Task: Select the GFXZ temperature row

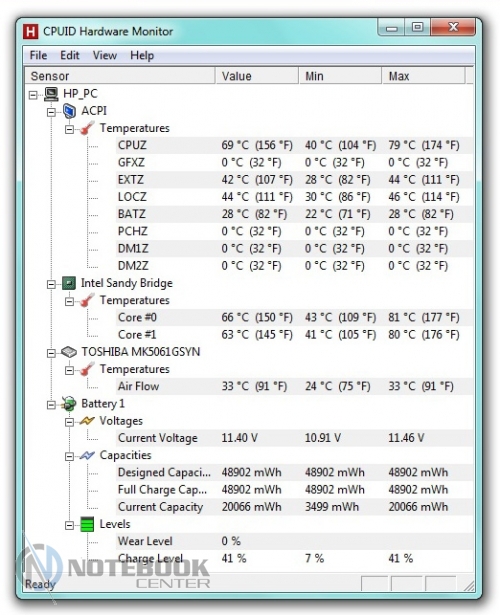Action: click(294, 163)
